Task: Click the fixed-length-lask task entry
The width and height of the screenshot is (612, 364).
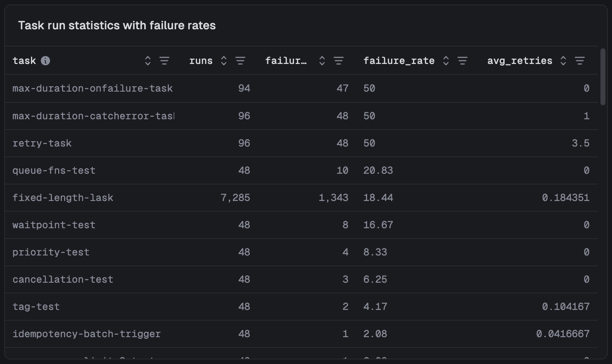Action: click(63, 197)
